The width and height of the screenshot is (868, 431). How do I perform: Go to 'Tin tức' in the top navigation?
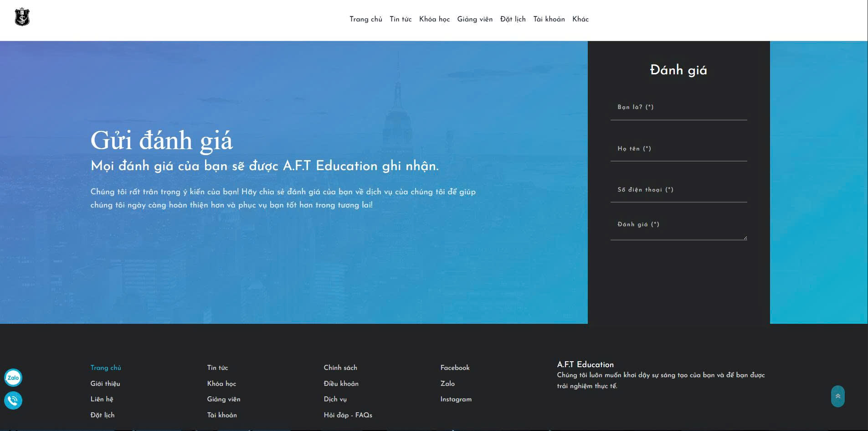401,19
